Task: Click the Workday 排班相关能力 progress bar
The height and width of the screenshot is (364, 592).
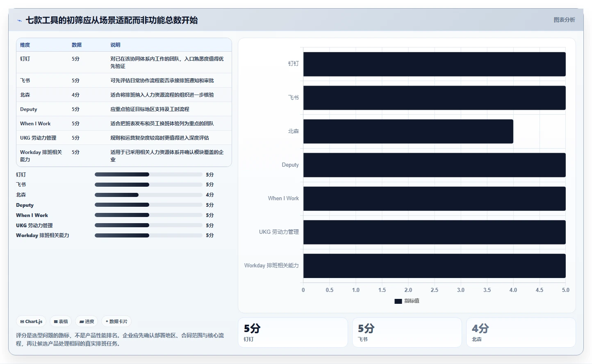Action: click(148, 235)
